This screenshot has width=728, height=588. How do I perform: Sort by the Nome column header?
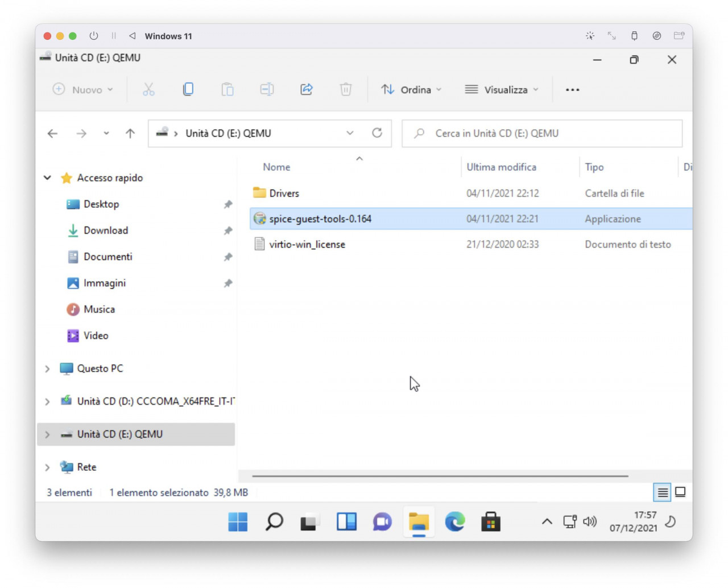tap(276, 167)
